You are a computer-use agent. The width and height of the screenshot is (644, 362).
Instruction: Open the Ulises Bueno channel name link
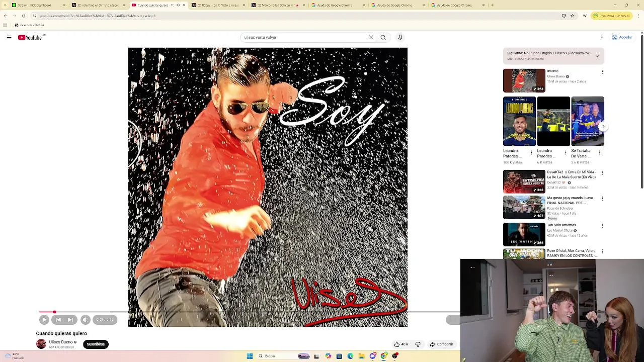61,342
